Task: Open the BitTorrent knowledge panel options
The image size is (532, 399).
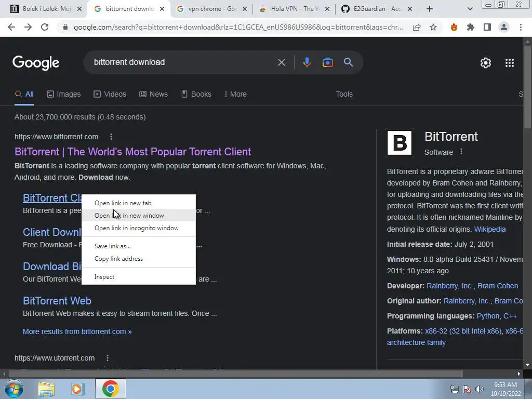Action: point(461,152)
